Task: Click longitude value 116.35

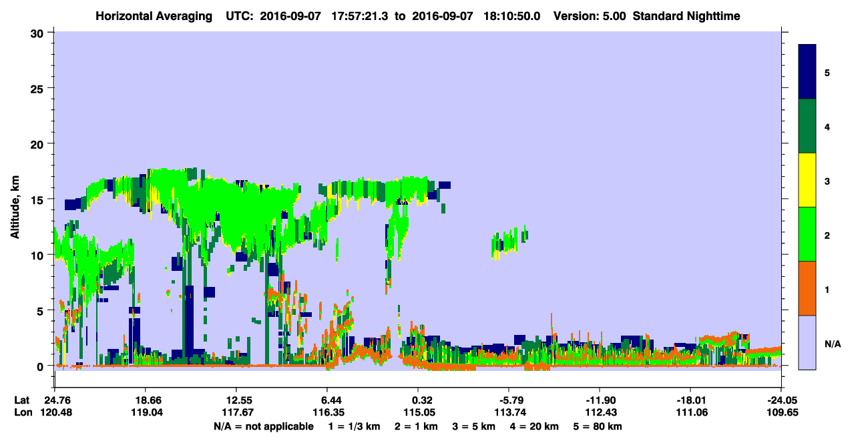Action: 327,413
